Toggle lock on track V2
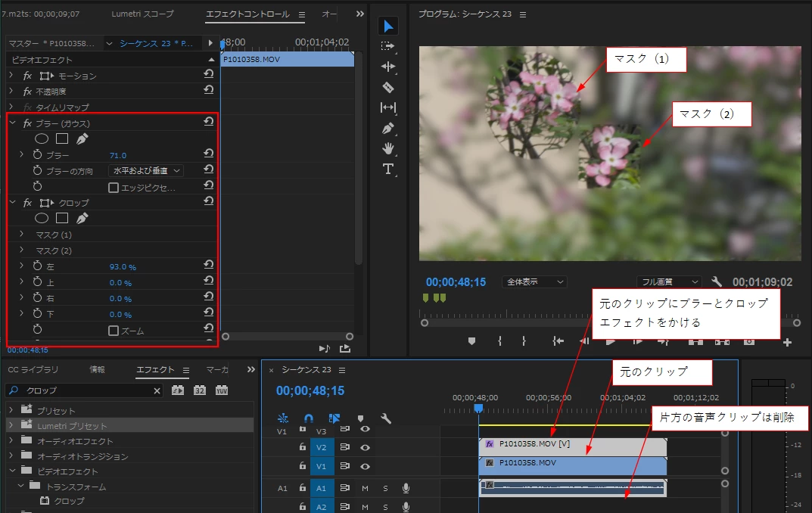This screenshot has width=812, height=513. point(303,446)
